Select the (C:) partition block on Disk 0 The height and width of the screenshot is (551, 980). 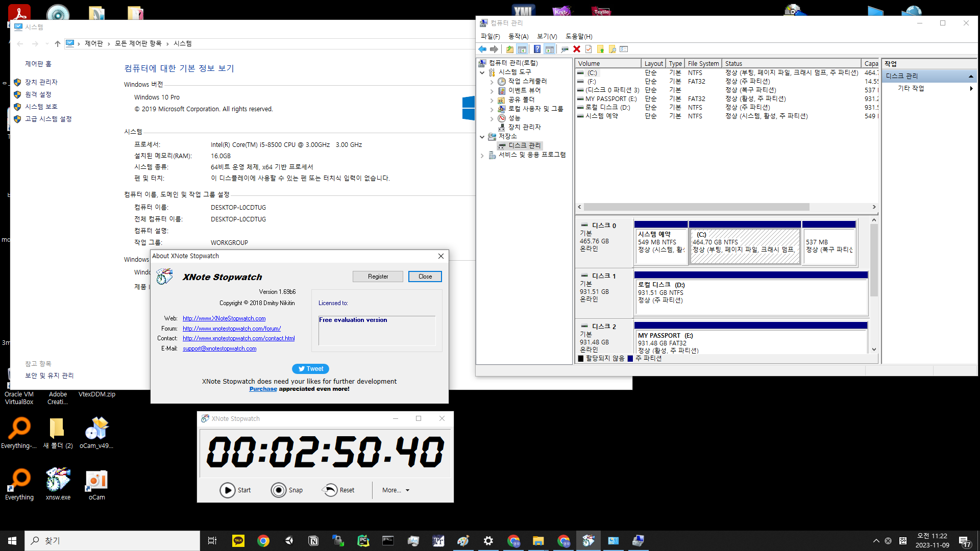click(745, 246)
